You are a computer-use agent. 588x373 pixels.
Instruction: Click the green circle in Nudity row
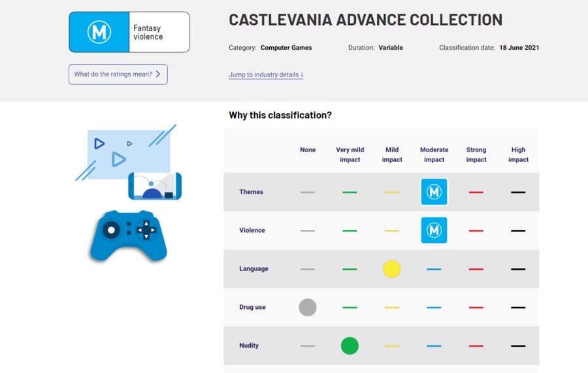click(x=350, y=346)
